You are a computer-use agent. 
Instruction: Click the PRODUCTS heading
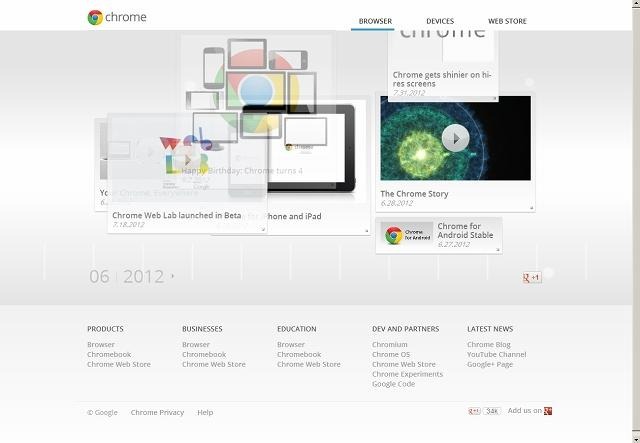[x=105, y=329]
